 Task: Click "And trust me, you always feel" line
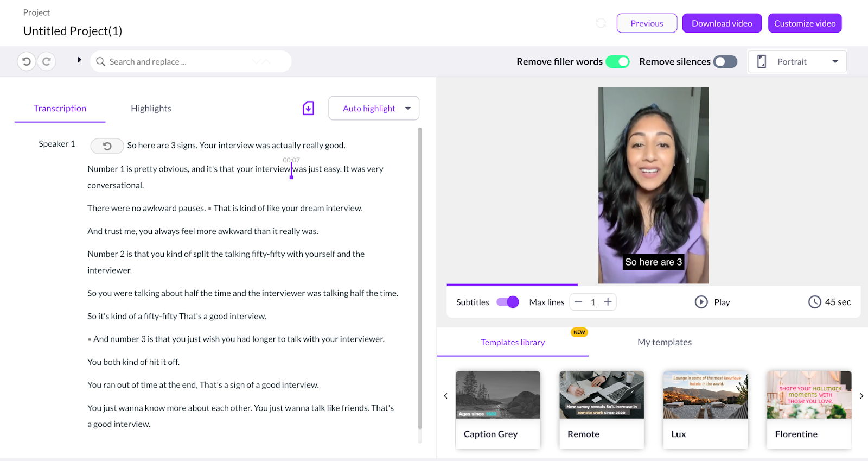point(203,231)
